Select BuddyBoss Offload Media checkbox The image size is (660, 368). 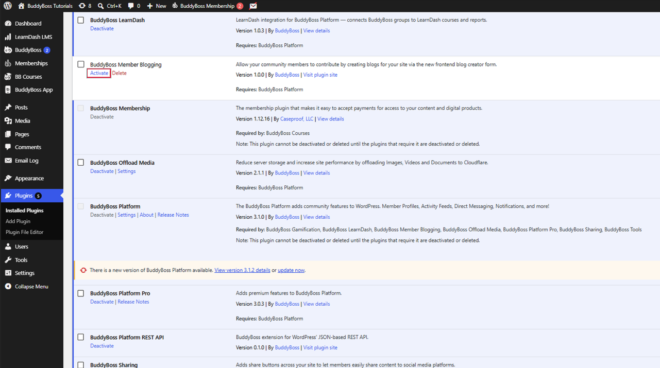coord(81,163)
